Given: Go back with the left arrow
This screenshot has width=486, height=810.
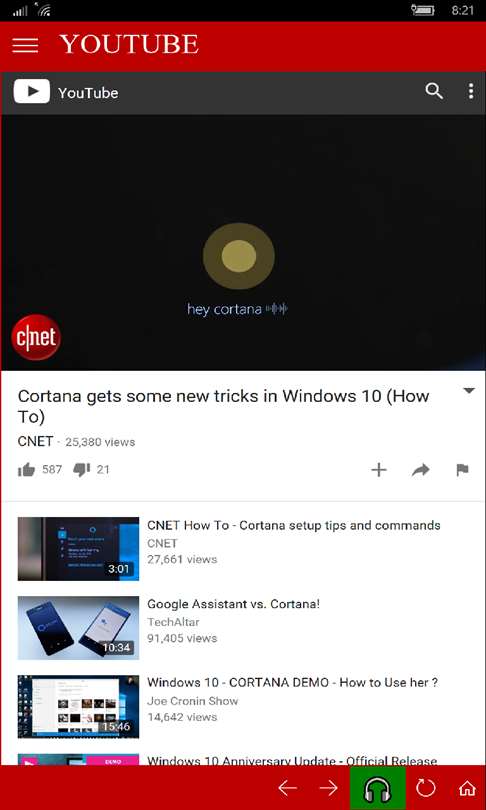Looking at the screenshot, I should (288, 788).
